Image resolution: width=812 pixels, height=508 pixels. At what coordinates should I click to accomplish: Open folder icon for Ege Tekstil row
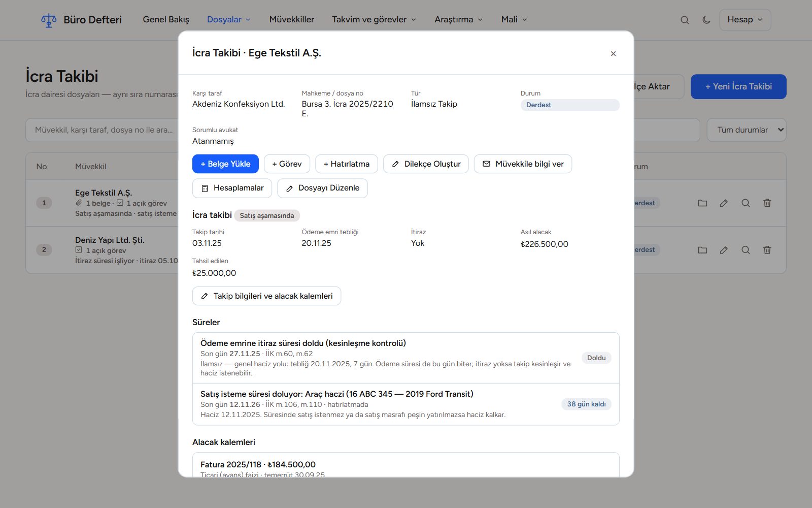[702, 203]
